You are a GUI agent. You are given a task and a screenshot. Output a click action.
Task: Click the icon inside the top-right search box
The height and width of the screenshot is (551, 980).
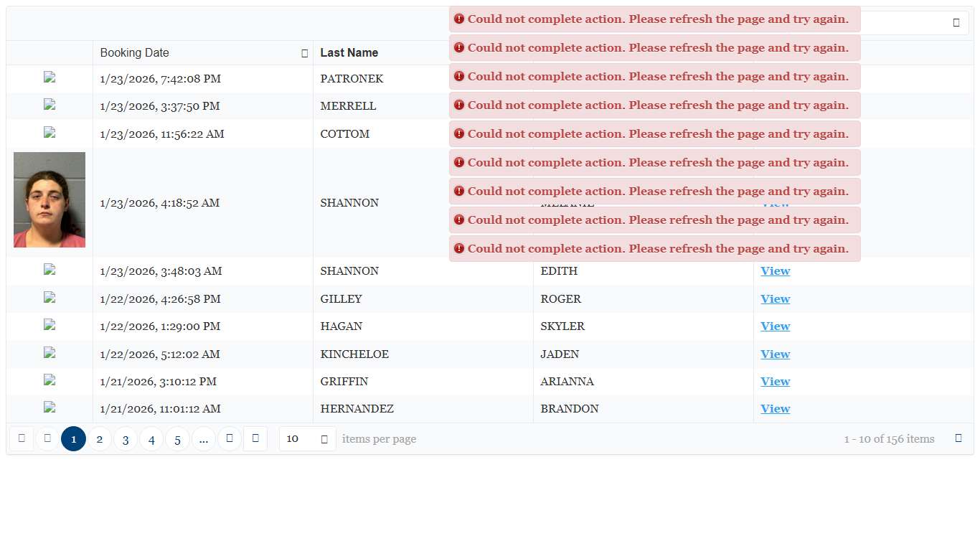tap(956, 23)
